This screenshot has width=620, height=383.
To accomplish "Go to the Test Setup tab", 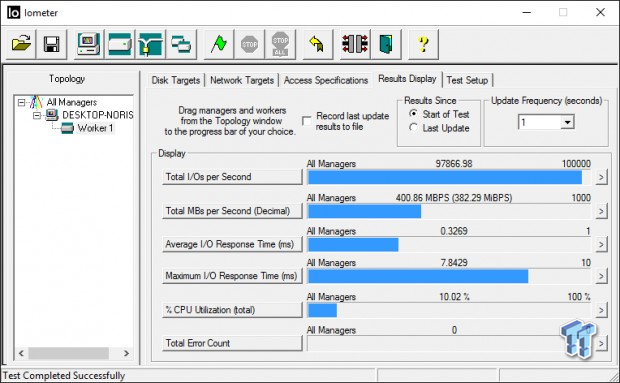I will point(467,80).
